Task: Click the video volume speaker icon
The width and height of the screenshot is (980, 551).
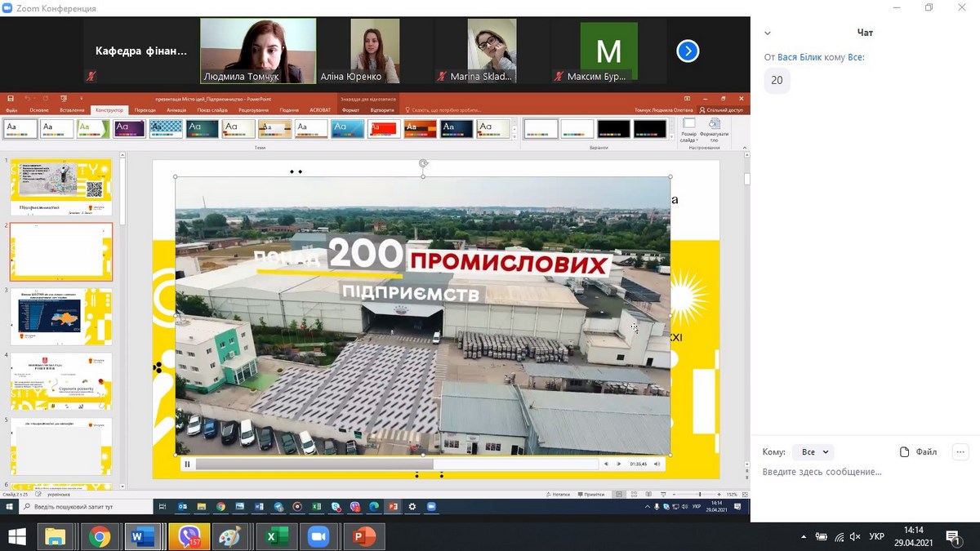Action: [606, 464]
